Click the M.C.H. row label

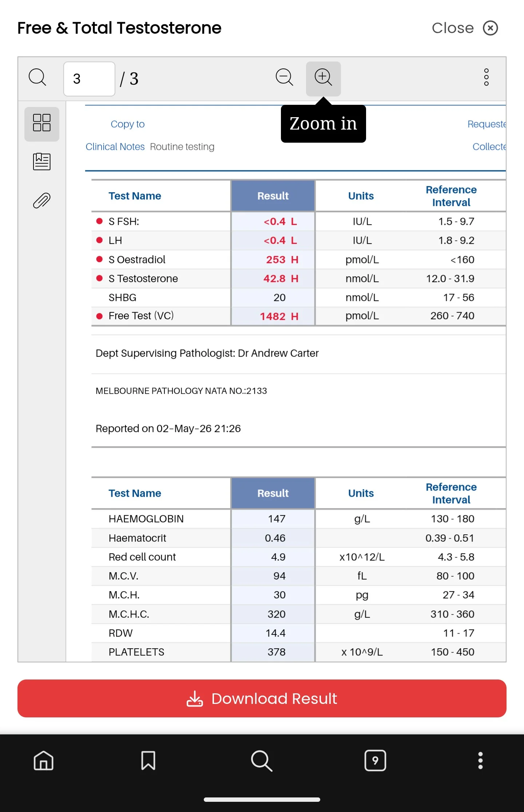tap(124, 595)
